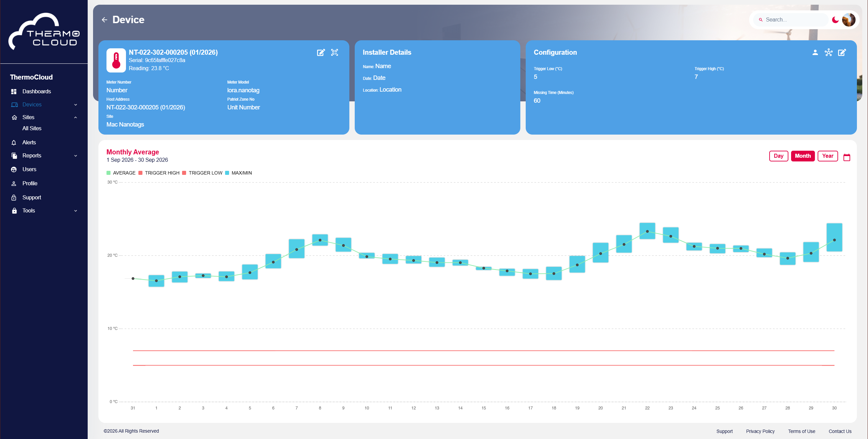Expand the Reports menu chevron
This screenshot has width=868, height=439.
76,156
